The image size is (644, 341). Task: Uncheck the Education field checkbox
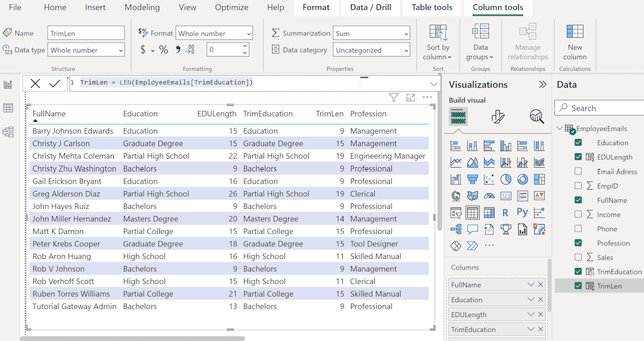click(x=578, y=143)
